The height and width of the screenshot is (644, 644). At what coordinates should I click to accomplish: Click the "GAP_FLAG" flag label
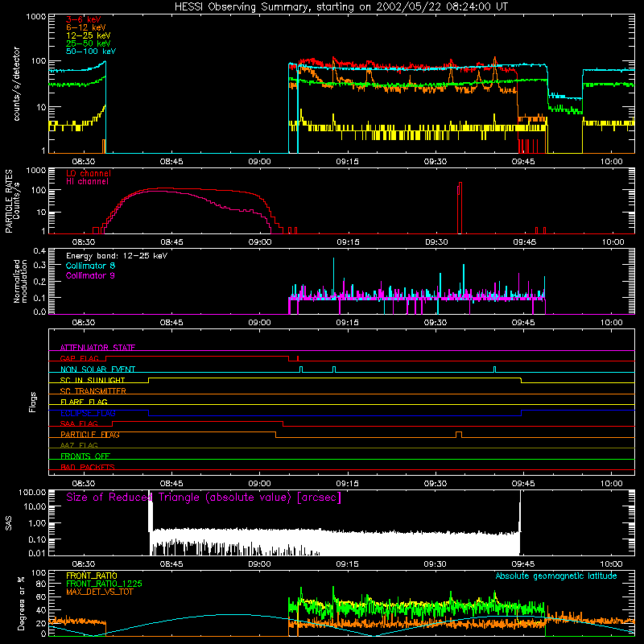point(79,358)
